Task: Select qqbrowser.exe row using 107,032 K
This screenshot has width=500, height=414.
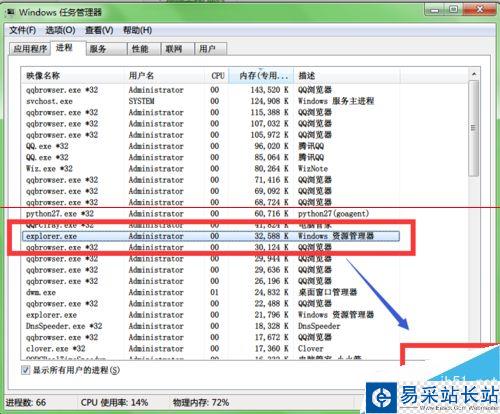Action: pyautogui.click(x=211, y=124)
